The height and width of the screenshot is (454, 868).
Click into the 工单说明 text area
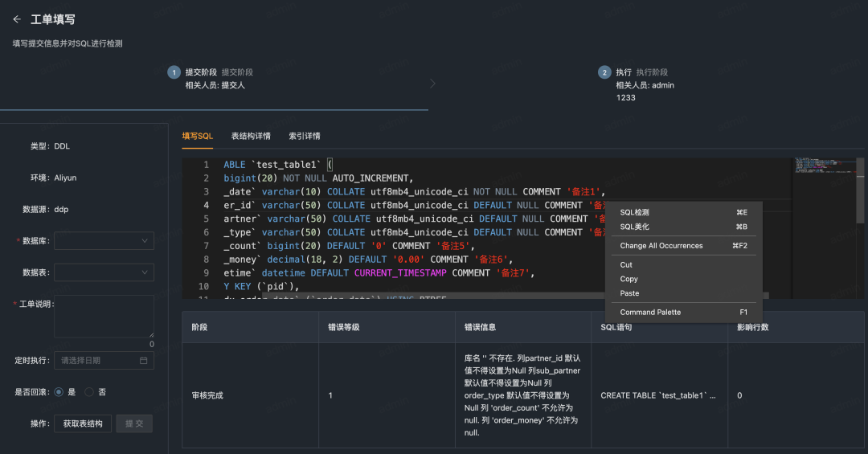(104, 316)
